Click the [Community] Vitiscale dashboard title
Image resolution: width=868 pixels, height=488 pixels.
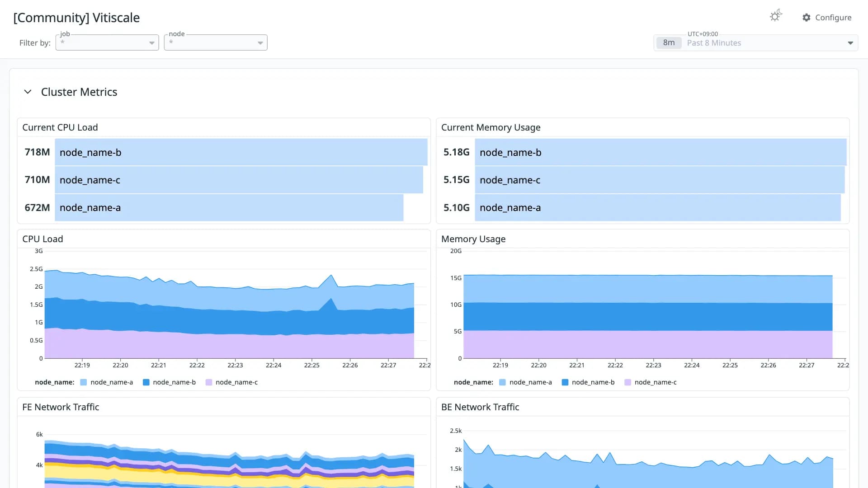tap(76, 18)
